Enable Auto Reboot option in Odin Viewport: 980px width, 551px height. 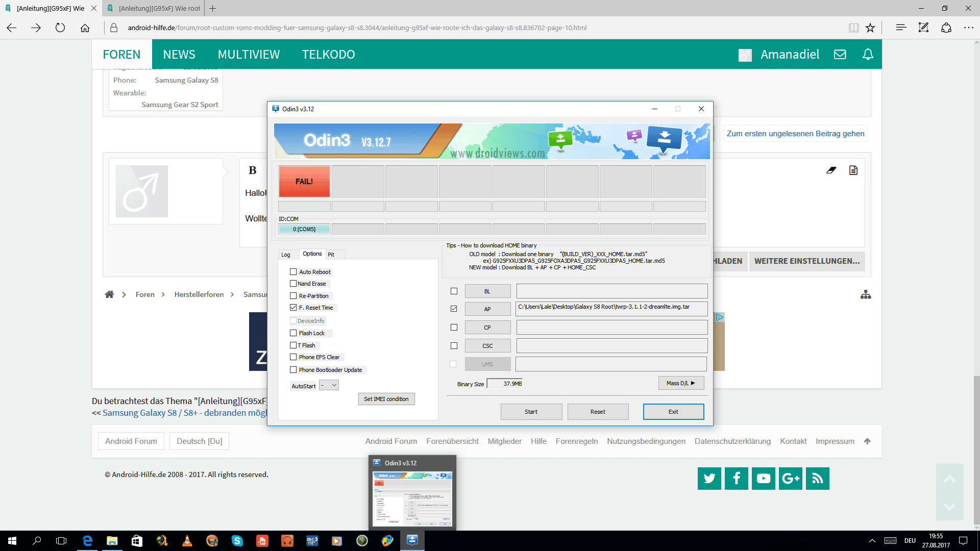point(293,272)
